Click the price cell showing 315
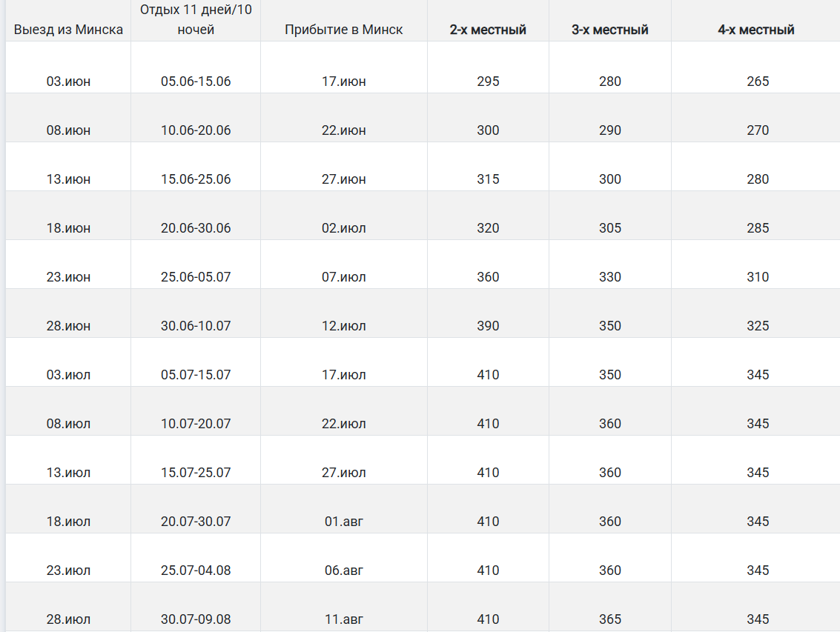This screenshot has width=840, height=632. 488,179
